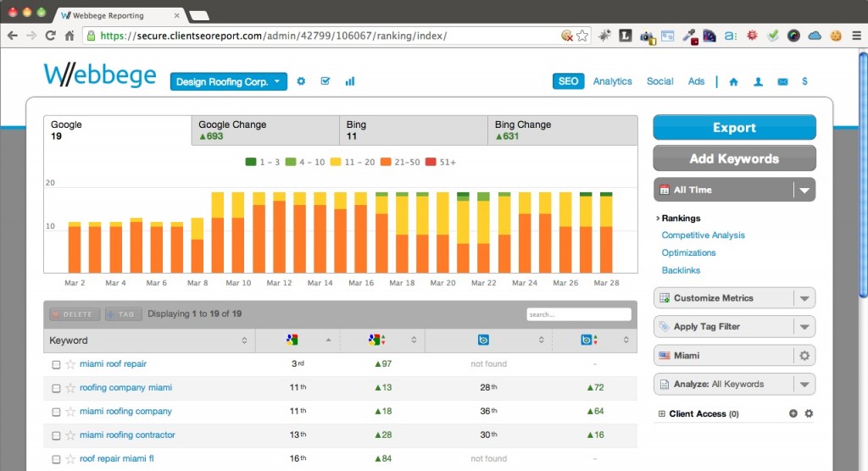Go to the home icon in top navigation
868x471 pixels.
733,82
